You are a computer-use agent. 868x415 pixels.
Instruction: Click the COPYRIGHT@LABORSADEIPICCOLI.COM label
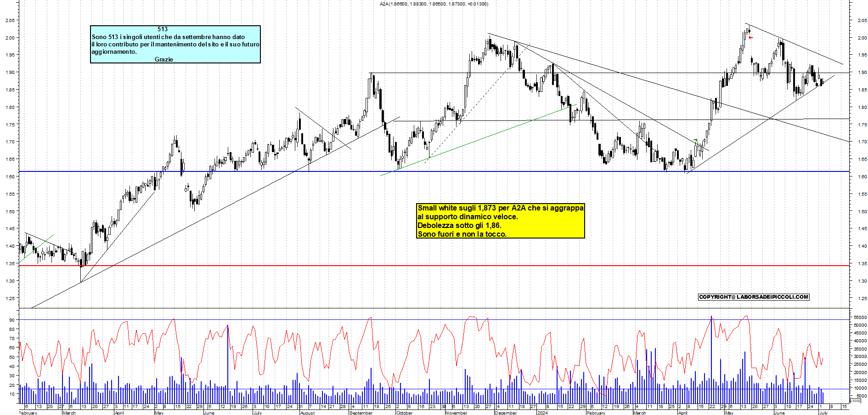(x=754, y=297)
